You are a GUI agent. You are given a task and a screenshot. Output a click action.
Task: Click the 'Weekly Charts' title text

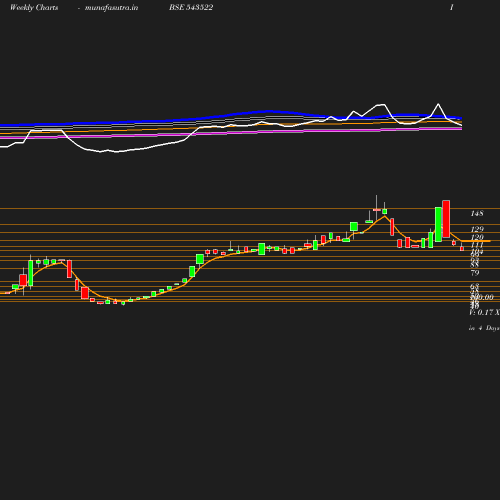(34, 7)
